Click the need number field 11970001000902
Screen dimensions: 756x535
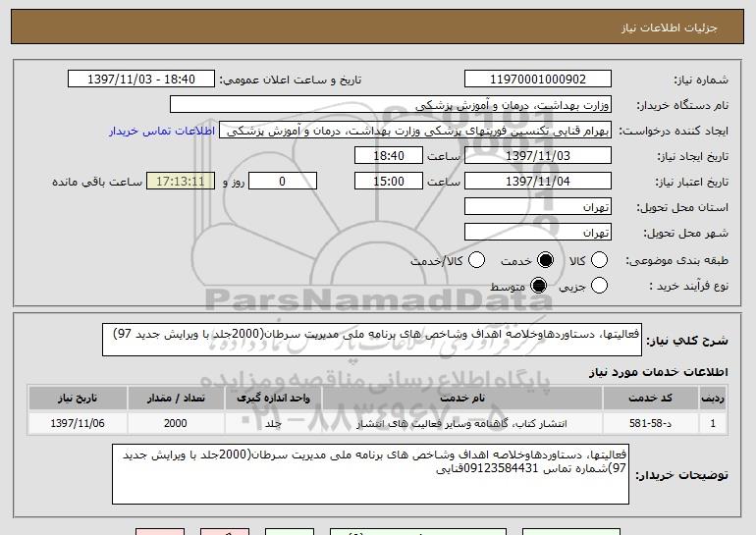(x=538, y=80)
